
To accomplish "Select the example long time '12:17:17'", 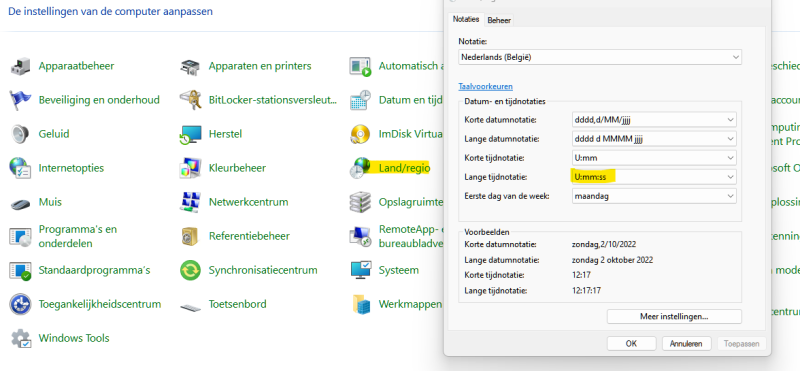I will tap(586, 291).
